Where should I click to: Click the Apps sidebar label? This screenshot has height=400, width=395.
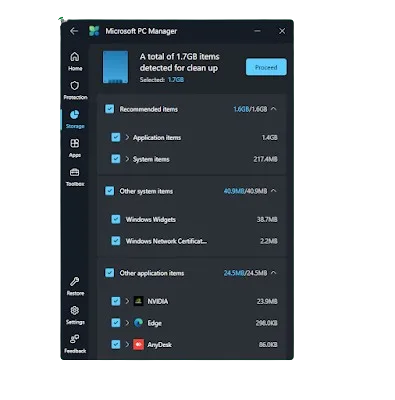75,155
